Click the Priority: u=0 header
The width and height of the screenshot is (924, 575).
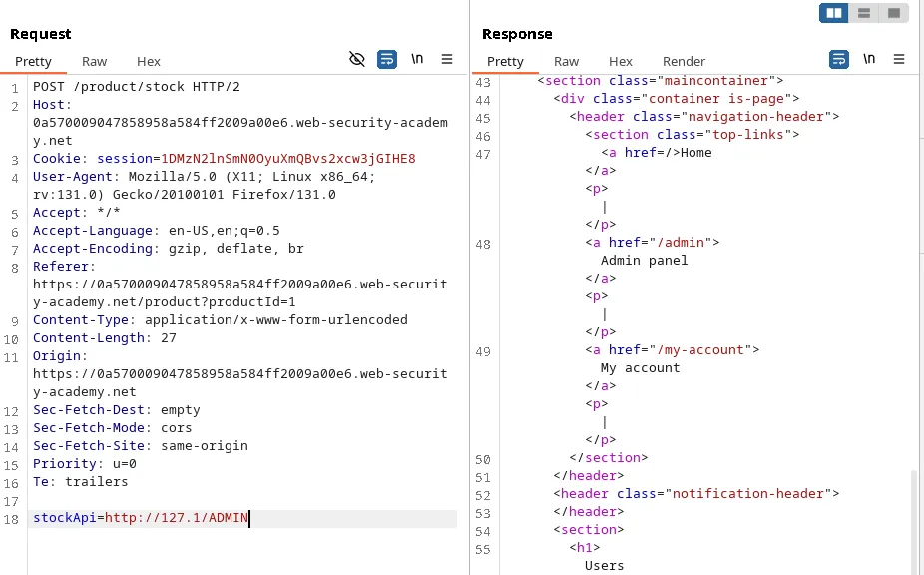(85, 464)
